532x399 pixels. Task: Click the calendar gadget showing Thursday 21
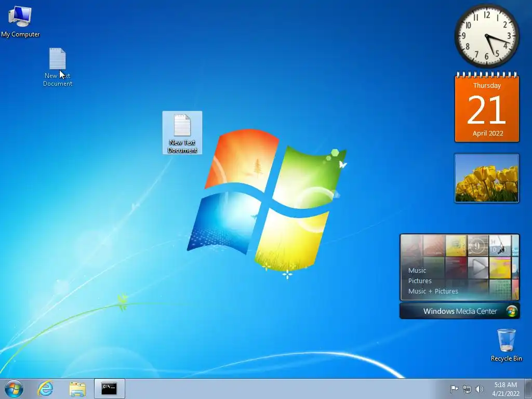pos(487,107)
